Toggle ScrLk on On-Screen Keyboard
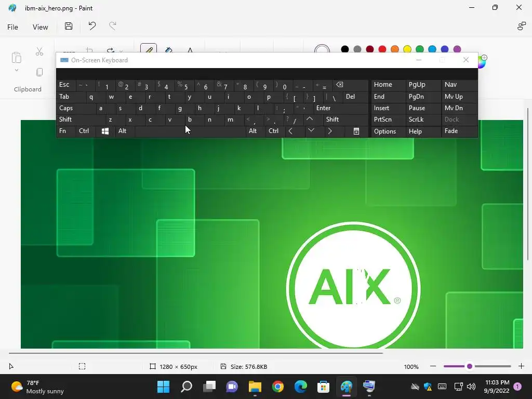The image size is (532, 399). tap(423, 119)
